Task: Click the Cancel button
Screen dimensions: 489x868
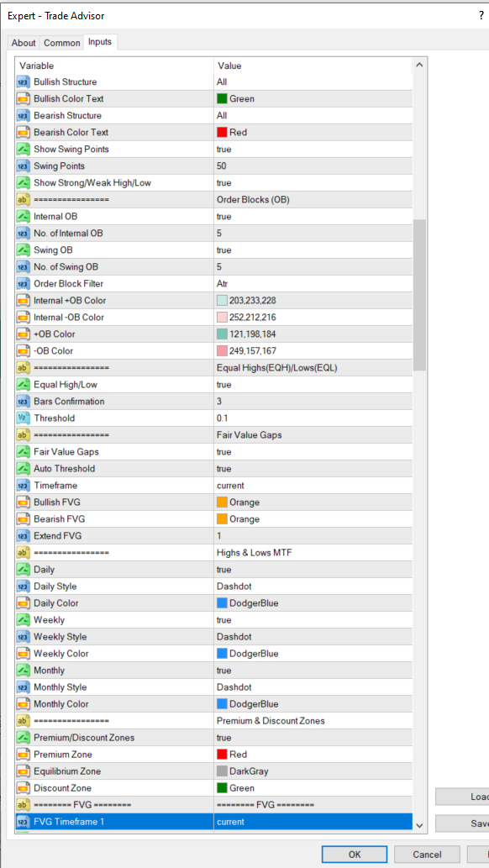Action: pyautogui.click(x=427, y=855)
